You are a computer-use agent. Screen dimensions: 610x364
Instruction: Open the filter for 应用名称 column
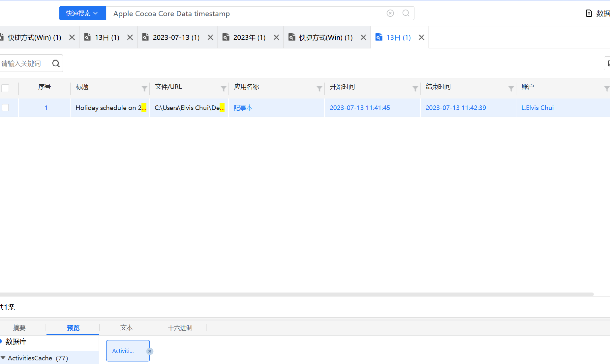point(319,88)
